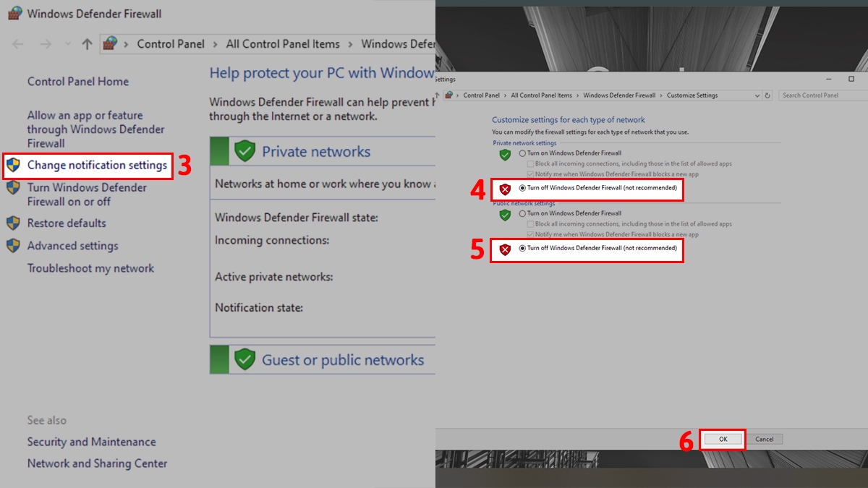Toggle Notify me checkbox under Public network settings
This screenshot has height=488, width=868.
[x=530, y=234]
